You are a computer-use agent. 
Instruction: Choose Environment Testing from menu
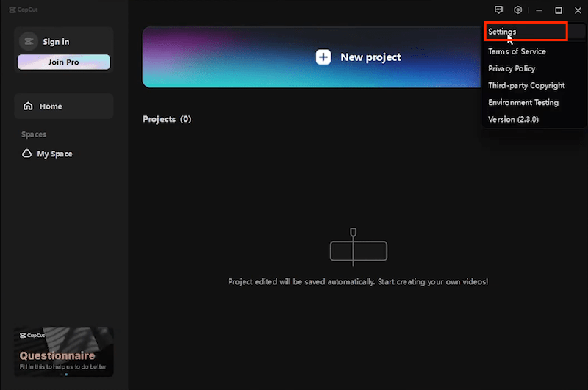523,102
